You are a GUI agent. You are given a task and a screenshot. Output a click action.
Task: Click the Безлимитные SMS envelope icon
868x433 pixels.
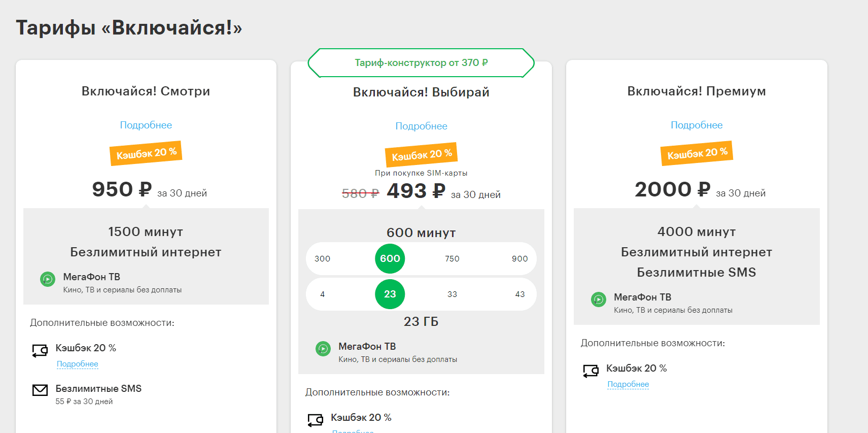pyautogui.click(x=40, y=390)
